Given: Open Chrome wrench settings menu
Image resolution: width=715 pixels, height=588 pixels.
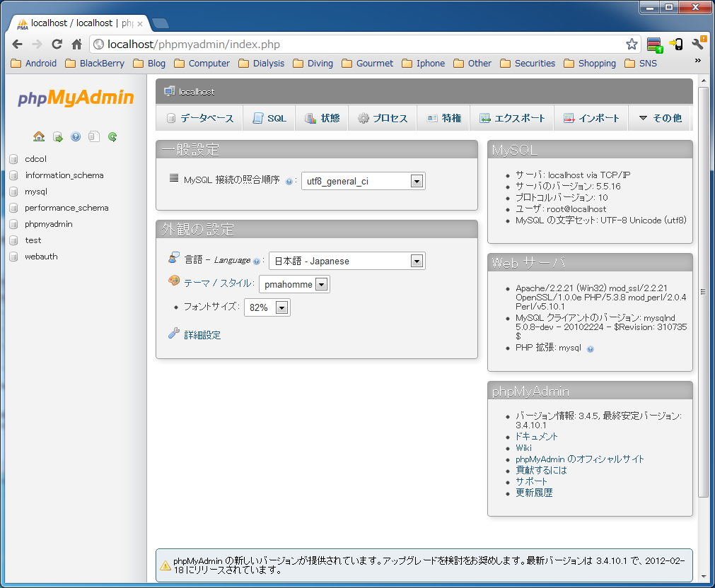Looking at the screenshot, I should (x=699, y=43).
